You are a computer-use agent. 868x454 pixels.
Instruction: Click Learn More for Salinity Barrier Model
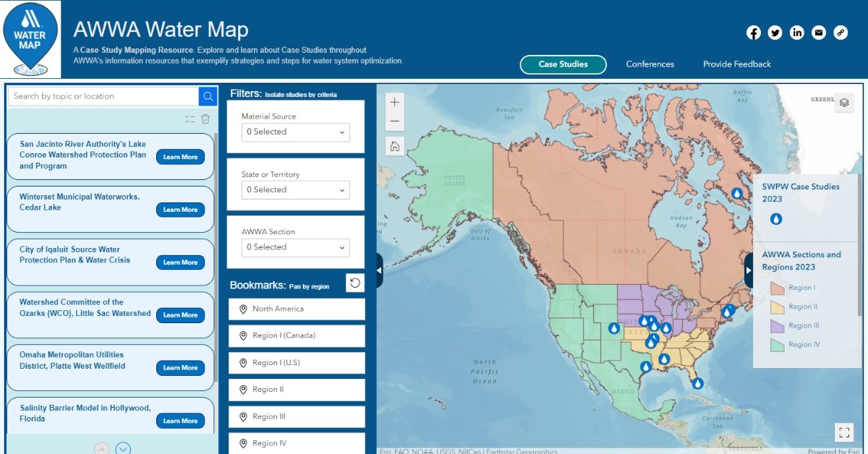[180, 421]
